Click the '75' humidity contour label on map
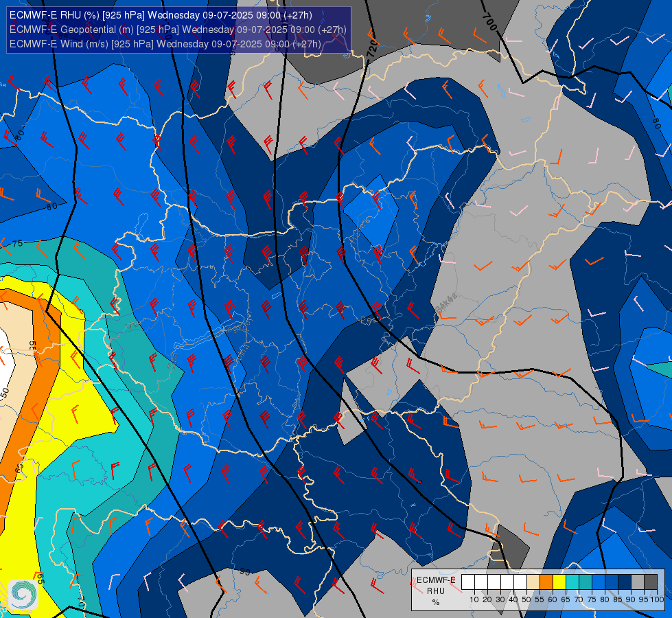The width and height of the screenshot is (672, 618). [18, 244]
